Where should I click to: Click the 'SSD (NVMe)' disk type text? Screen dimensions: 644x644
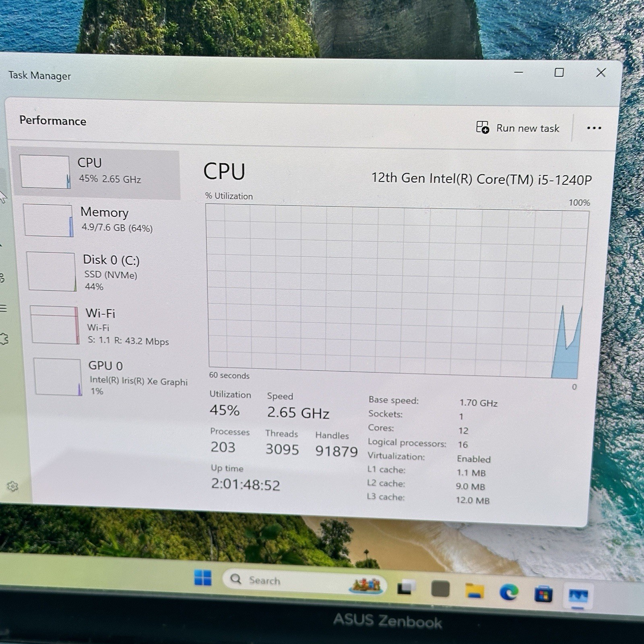pyautogui.click(x=111, y=275)
